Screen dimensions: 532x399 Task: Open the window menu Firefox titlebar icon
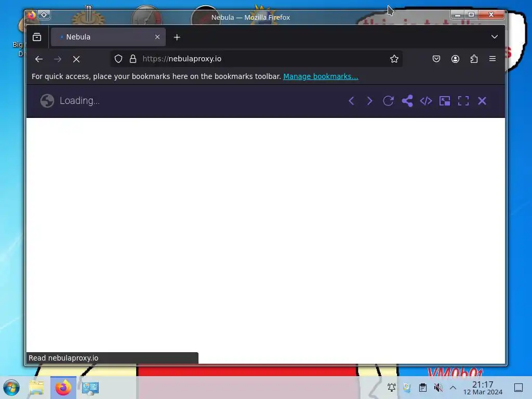coord(31,15)
